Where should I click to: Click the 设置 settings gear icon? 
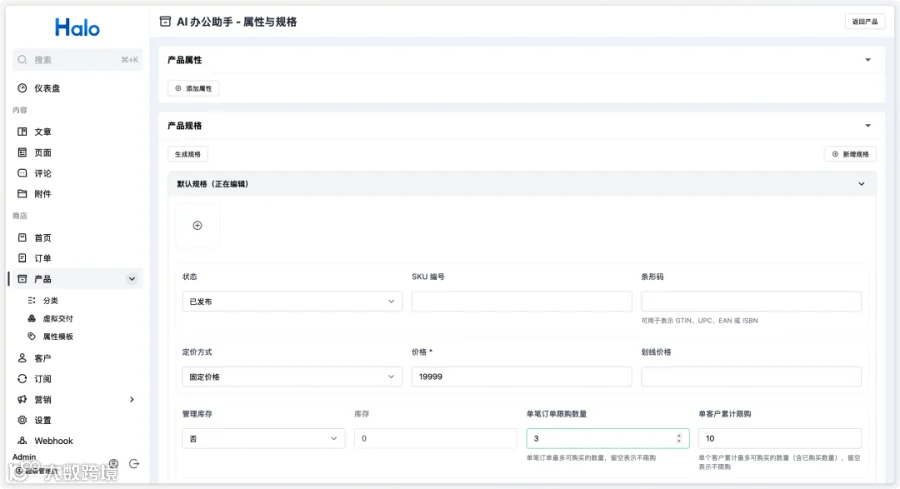click(x=22, y=420)
